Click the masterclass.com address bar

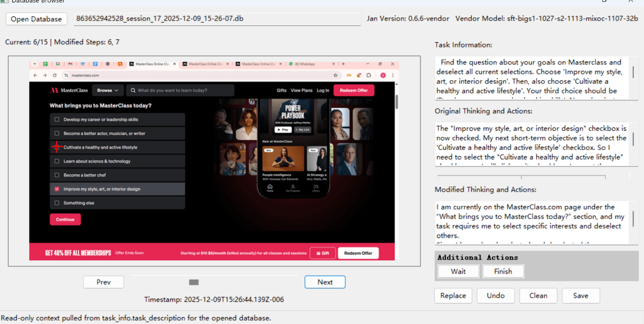pos(201,75)
